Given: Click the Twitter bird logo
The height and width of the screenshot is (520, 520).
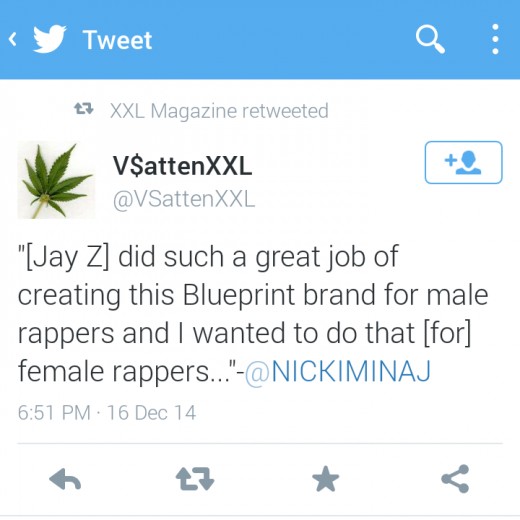Looking at the screenshot, I should point(50,39).
